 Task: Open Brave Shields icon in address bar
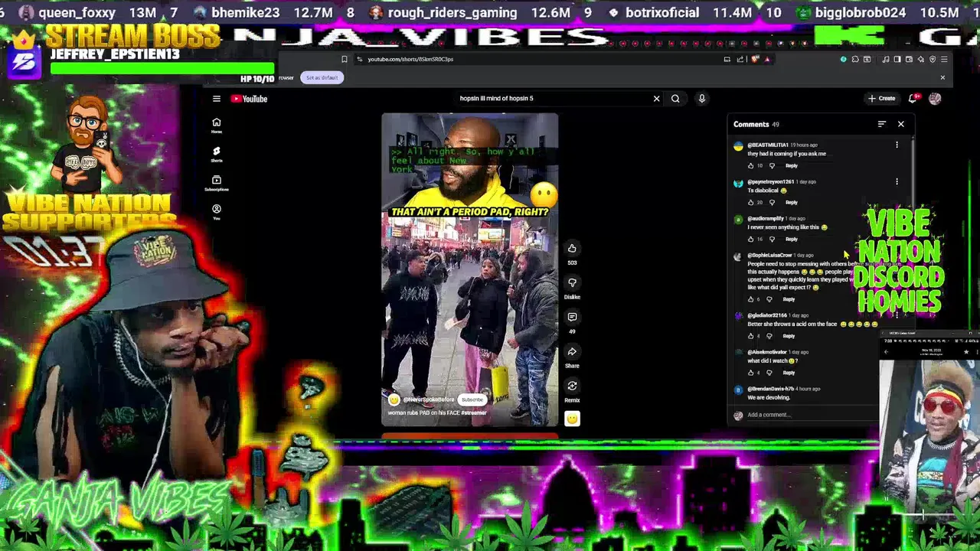pos(756,59)
